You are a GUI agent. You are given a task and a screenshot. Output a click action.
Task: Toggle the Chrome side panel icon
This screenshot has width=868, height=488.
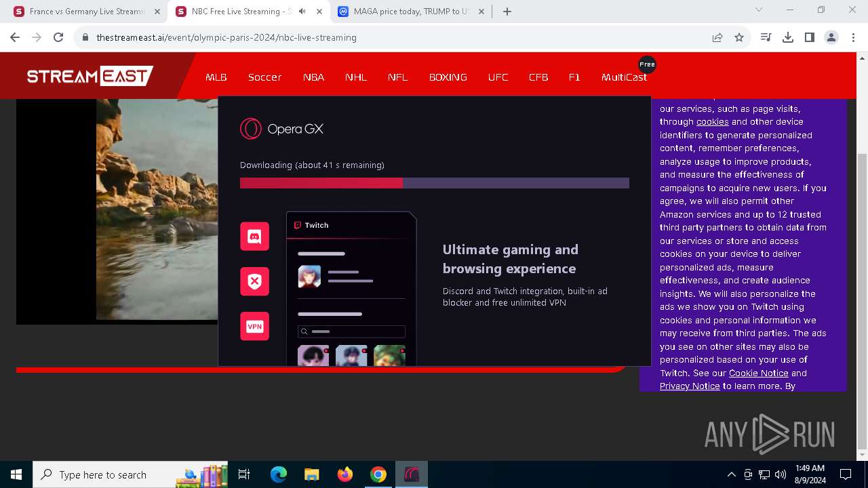click(810, 37)
